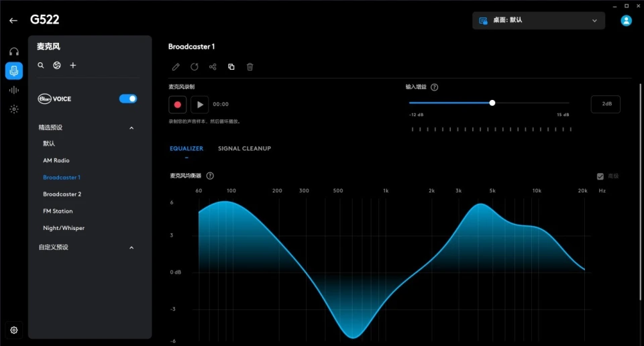Click the input gain slider handle

point(492,103)
